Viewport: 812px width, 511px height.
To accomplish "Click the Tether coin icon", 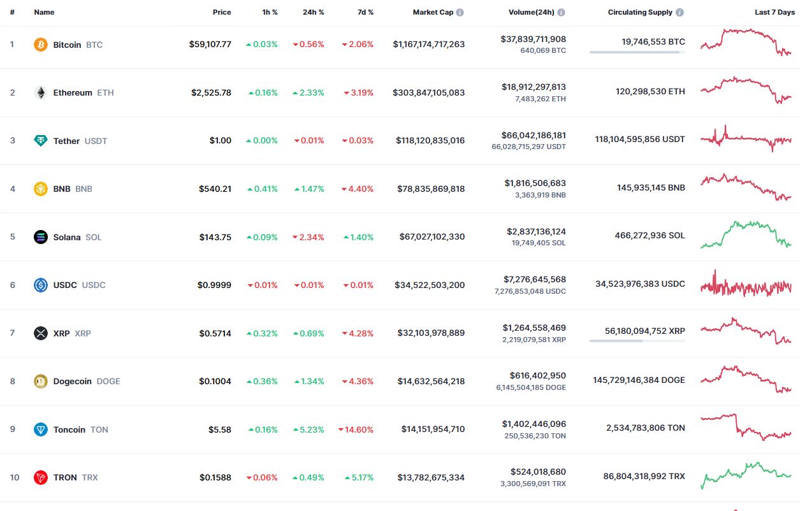I will (x=41, y=141).
